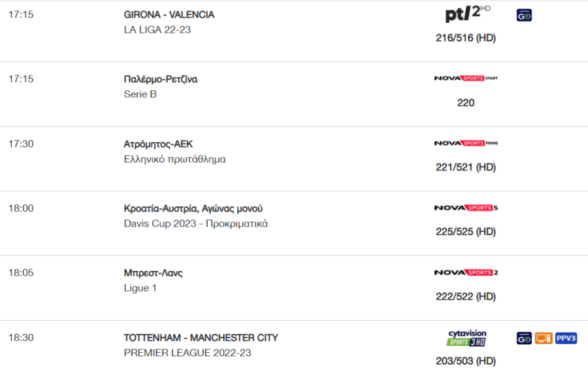The width and height of the screenshot is (588, 375).
Task: Click the Nova Sports 5 channel logo
Action: (x=466, y=208)
